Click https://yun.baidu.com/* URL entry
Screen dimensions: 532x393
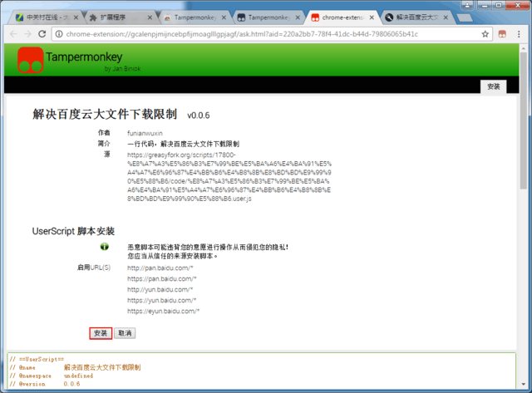[x=162, y=301]
